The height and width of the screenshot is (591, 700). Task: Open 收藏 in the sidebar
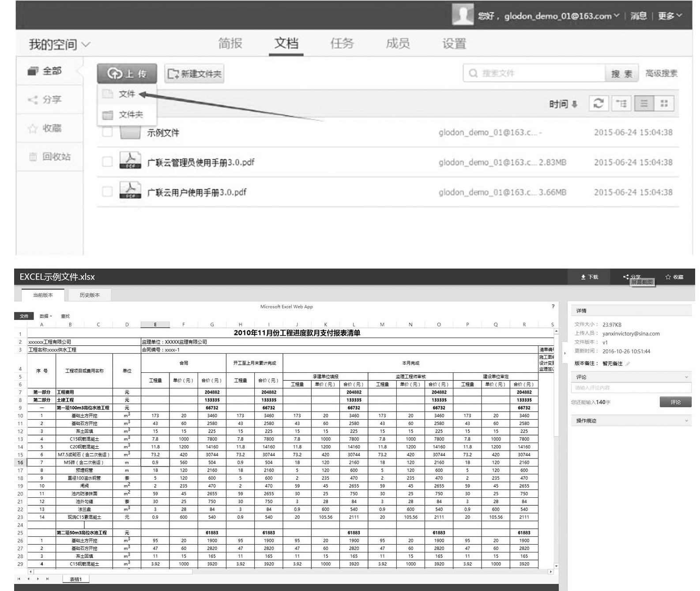pos(49,128)
